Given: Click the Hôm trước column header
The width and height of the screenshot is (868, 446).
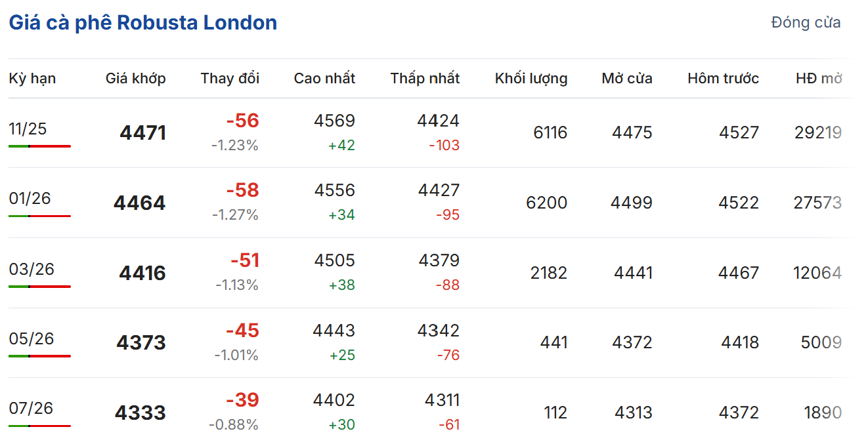Looking at the screenshot, I should [x=723, y=79].
